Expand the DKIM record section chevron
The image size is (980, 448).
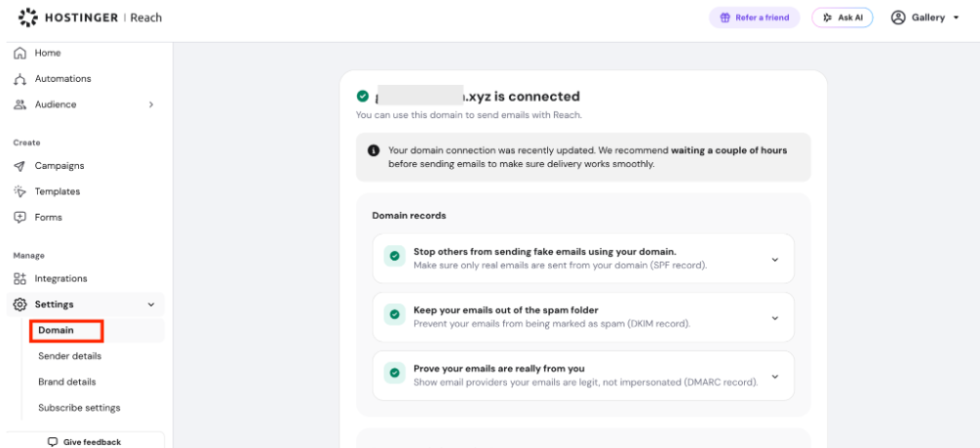(x=775, y=318)
